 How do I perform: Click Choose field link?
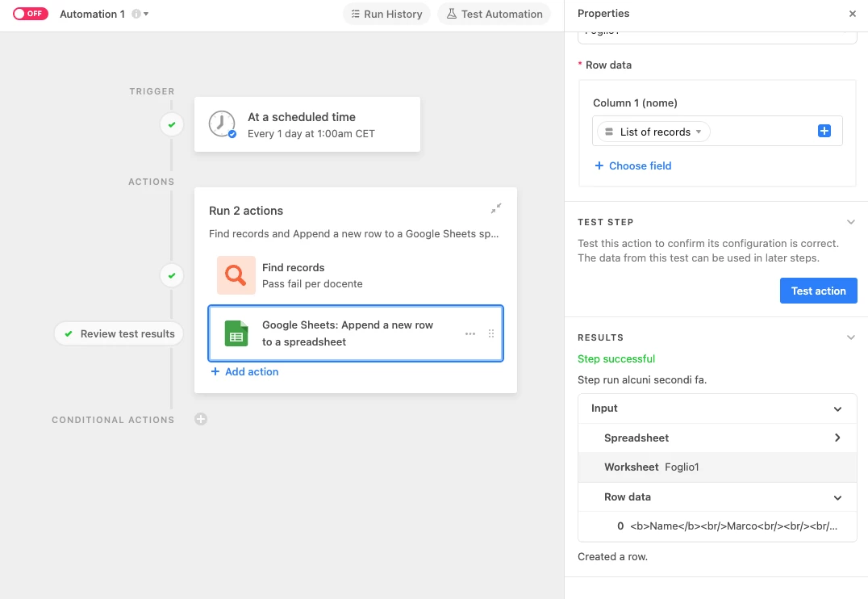[x=632, y=165]
